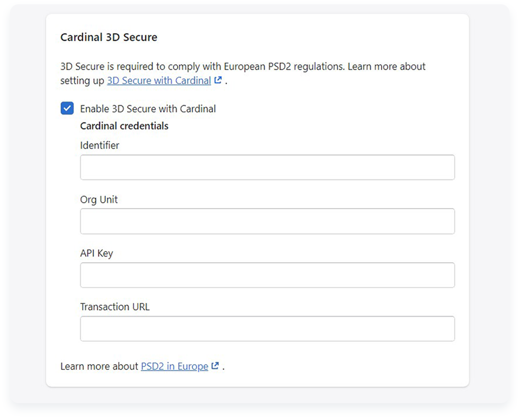Open the '3D Secure with Cardinal' link
520x420 pixels.
click(x=159, y=81)
